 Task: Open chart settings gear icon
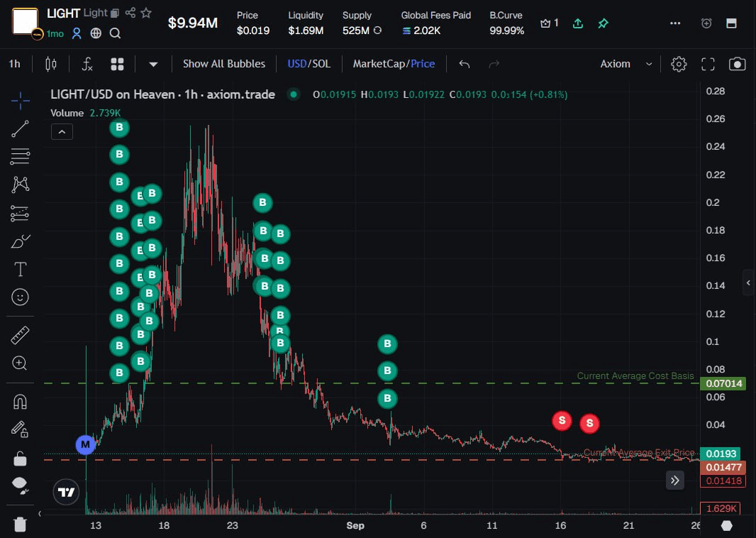click(679, 64)
